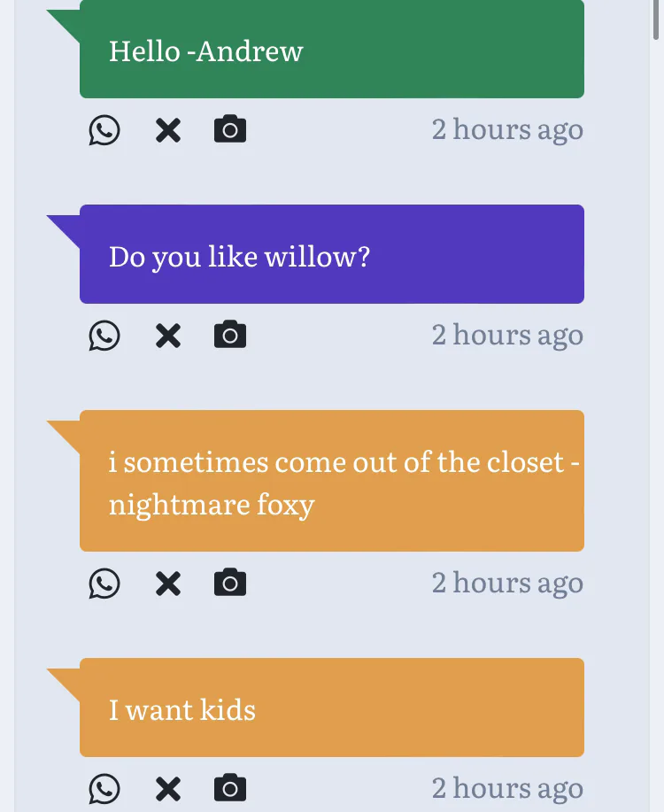Share 'Hello -Andrew' message on X
This screenshot has width=664, height=812.
[x=168, y=131]
